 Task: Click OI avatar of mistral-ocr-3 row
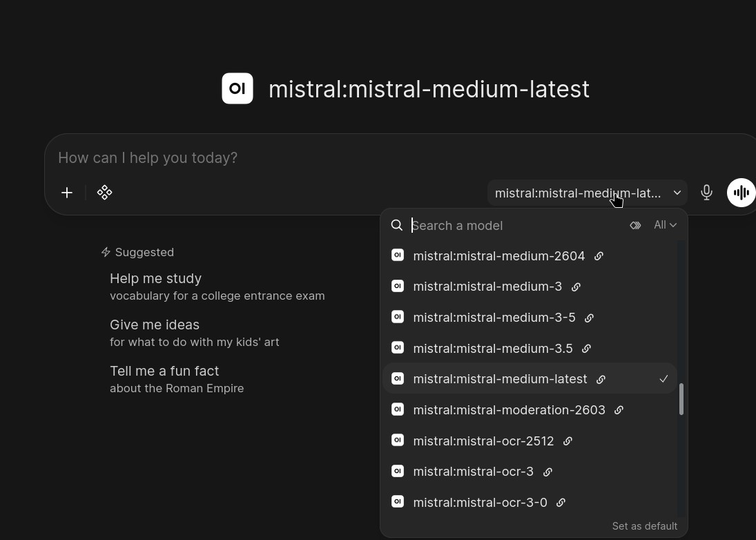click(398, 470)
